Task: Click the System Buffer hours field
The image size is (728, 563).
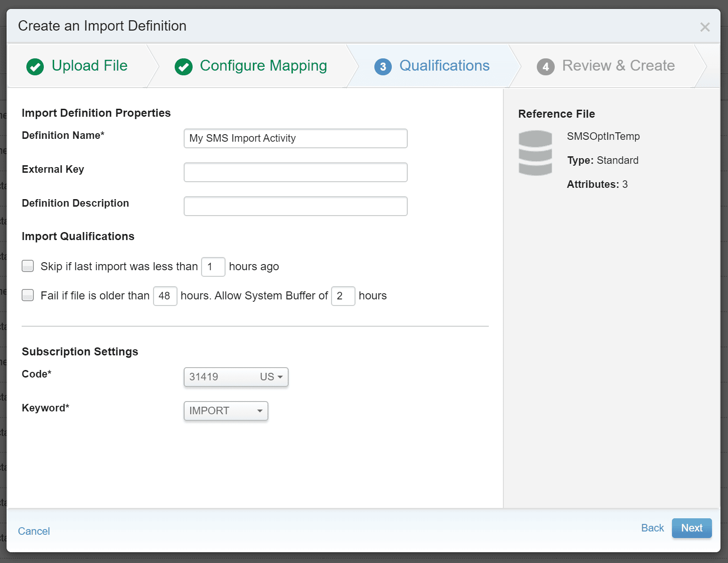Action: [x=343, y=296]
